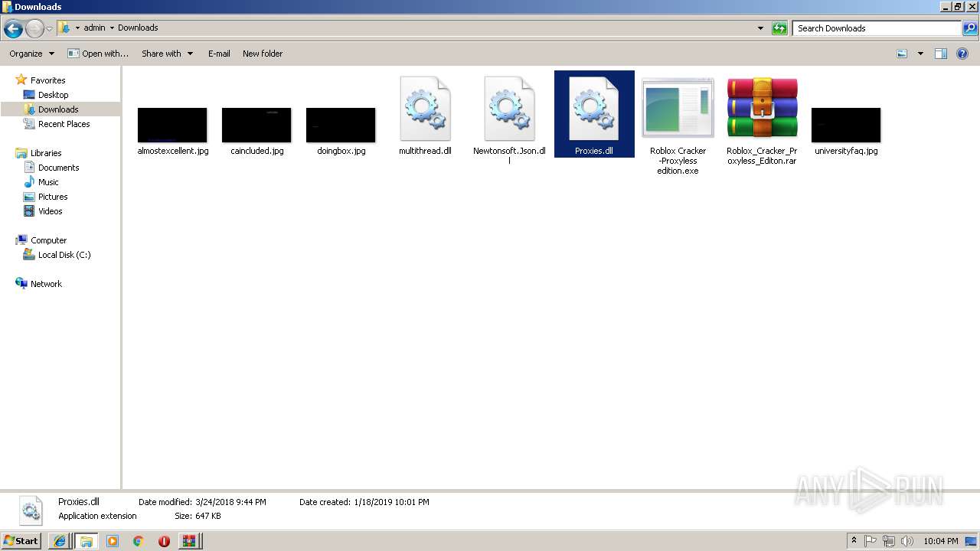Open recent pages dropdown arrow
Image resolution: width=980 pixels, height=551 pixels.
point(49,29)
